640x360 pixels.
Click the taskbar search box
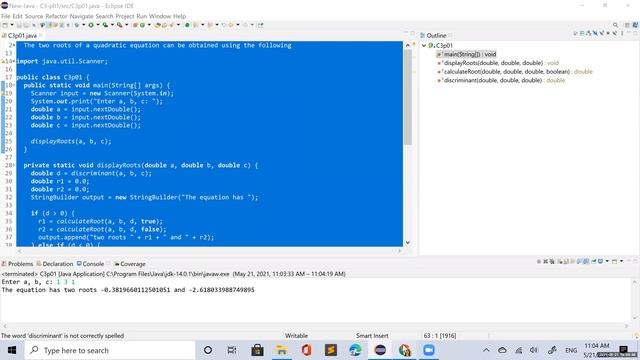109,350
